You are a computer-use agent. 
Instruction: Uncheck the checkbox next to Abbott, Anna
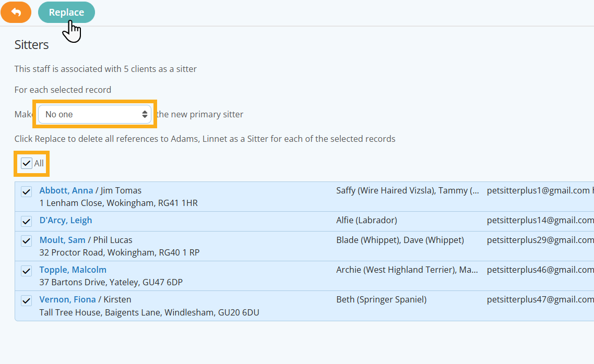click(x=26, y=191)
